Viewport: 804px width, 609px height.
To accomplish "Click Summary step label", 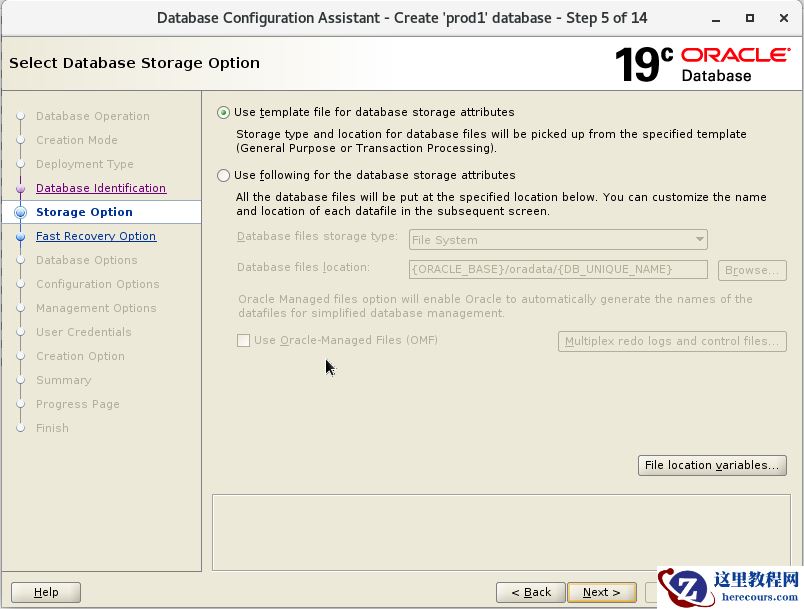I will tap(64, 380).
